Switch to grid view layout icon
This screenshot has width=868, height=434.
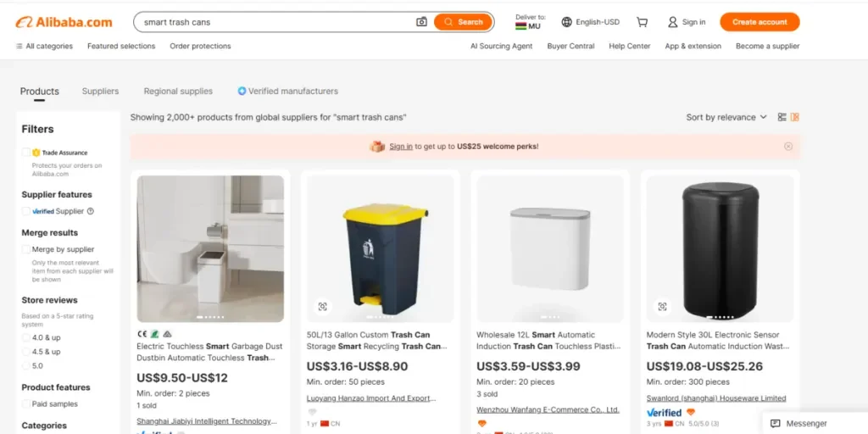[x=795, y=117]
